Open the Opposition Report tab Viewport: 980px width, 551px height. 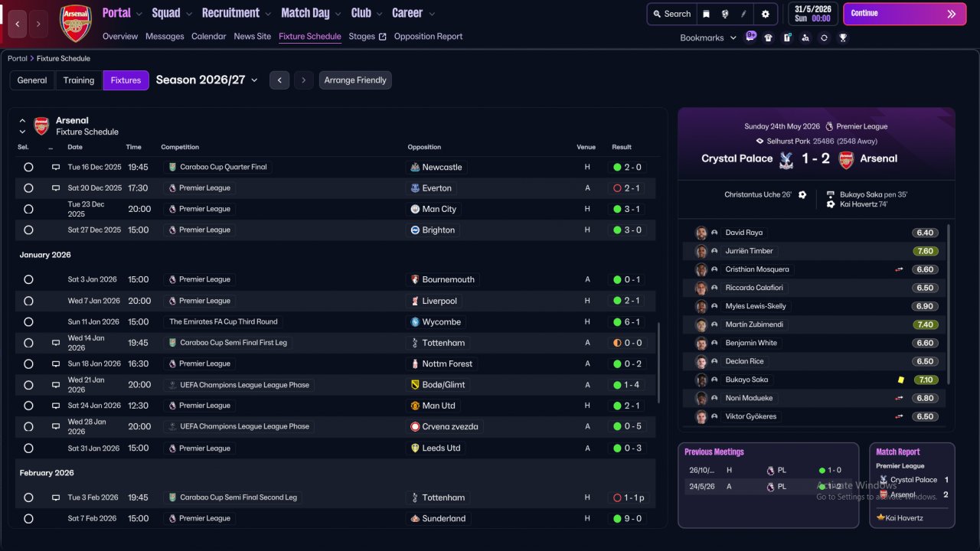click(x=428, y=36)
